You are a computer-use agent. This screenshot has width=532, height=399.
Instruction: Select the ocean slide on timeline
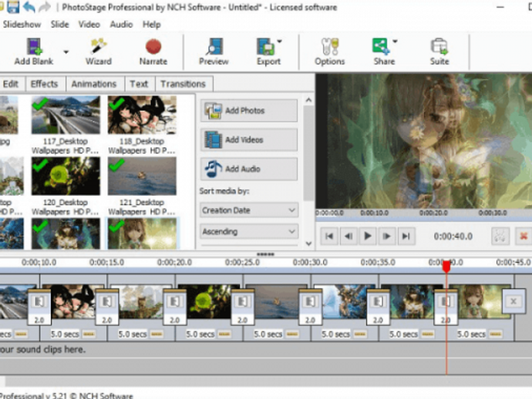click(277, 301)
